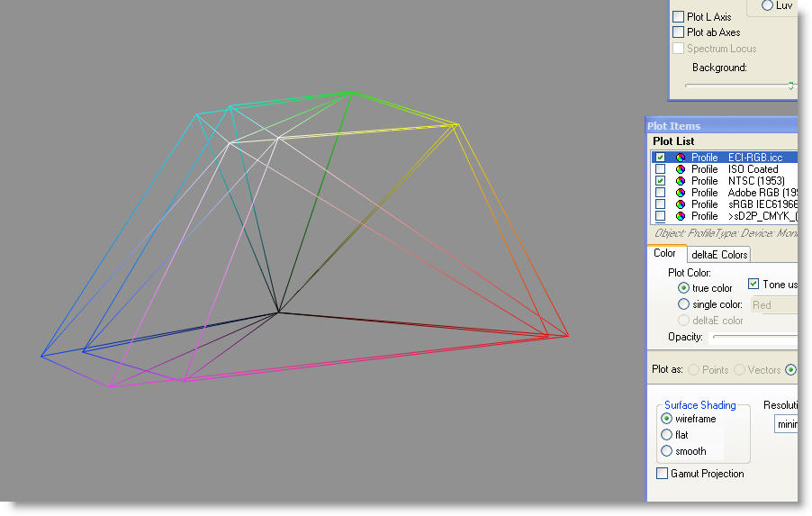The width and height of the screenshot is (812, 516).
Task: Open the Color tab
Action: point(665,254)
